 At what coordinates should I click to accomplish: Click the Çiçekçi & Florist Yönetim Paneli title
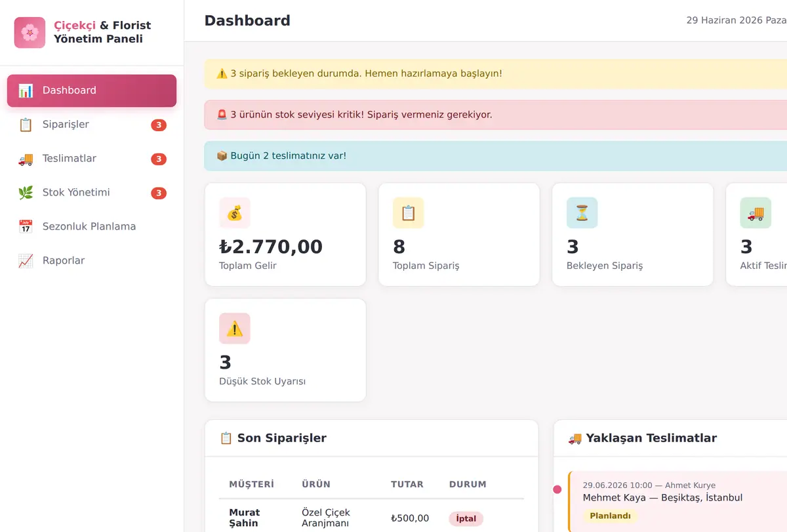(x=102, y=32)
